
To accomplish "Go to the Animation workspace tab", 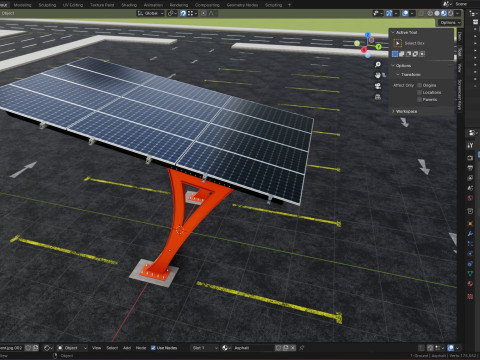I will pyautogui.click(x=153, y=5).
